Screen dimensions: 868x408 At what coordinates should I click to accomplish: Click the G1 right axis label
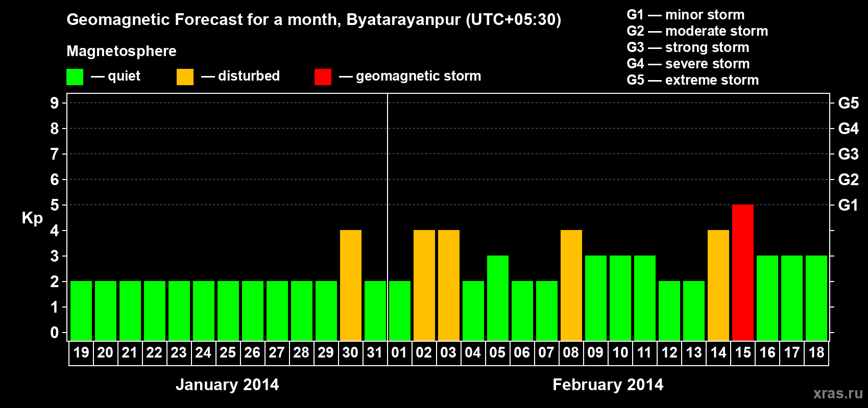click(x=849, y=205)
